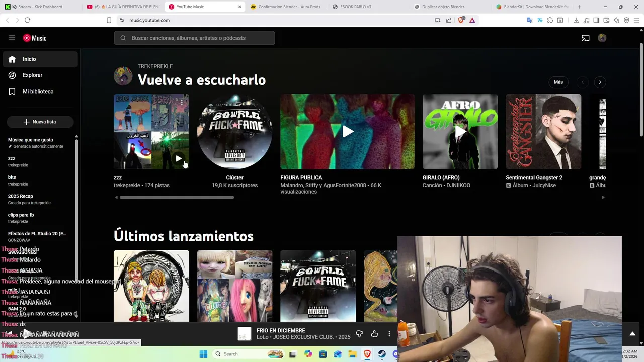
Task: Open Inicio in the sidebar
Action: 40,59
